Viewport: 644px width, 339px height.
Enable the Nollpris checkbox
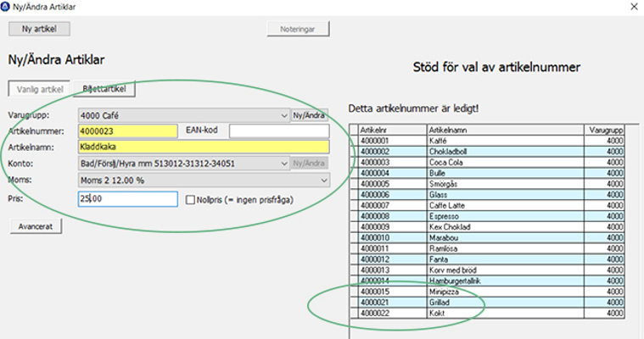pos(190,200)
